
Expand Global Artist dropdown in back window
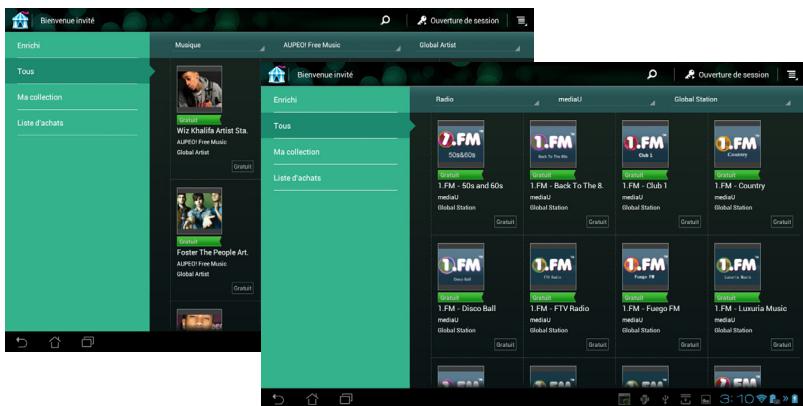tap(468, 45)
